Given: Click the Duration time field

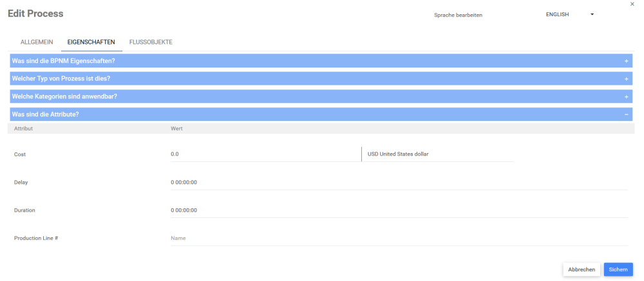Looking at the screenshot, I should point(398,210).
